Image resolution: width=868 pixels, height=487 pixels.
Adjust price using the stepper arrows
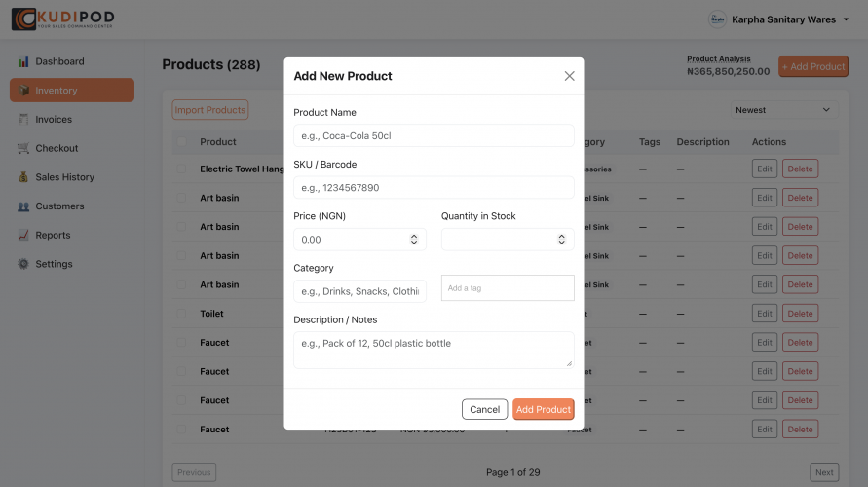(413, 239)
